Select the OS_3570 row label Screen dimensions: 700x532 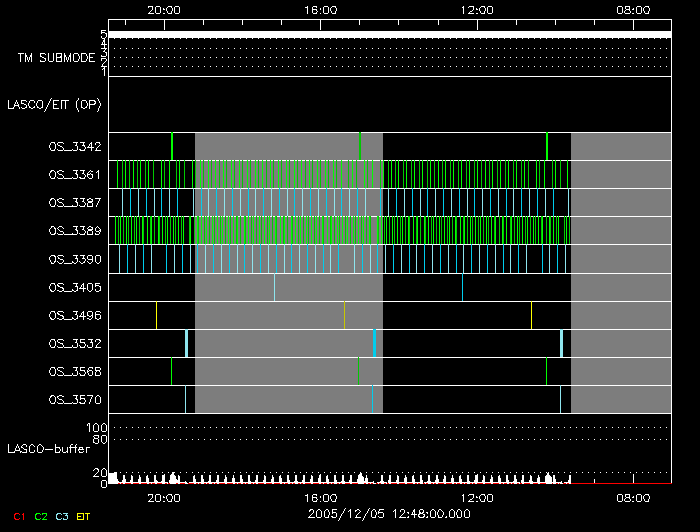pyautogui.click(x=75, y=399)
